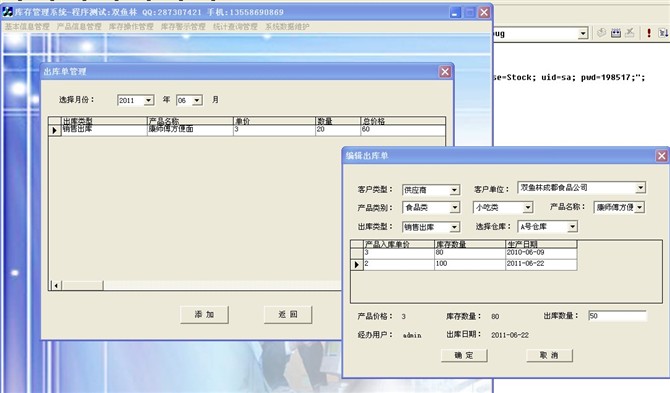Click the Build icon in the IDE toolbar
Image resolution: width=670 pixels, height=393 pixels.
[616, 33]
